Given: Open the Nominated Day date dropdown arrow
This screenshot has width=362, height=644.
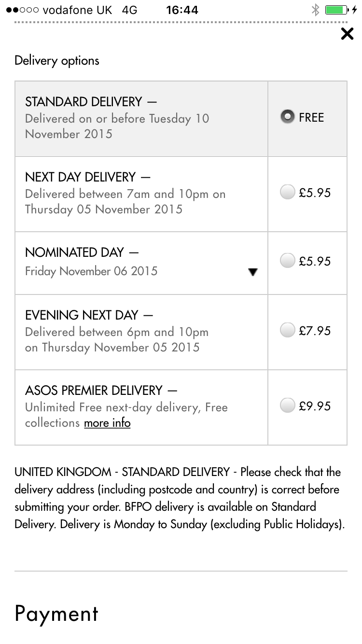Looking at the screenshot, I should [252, 272].
